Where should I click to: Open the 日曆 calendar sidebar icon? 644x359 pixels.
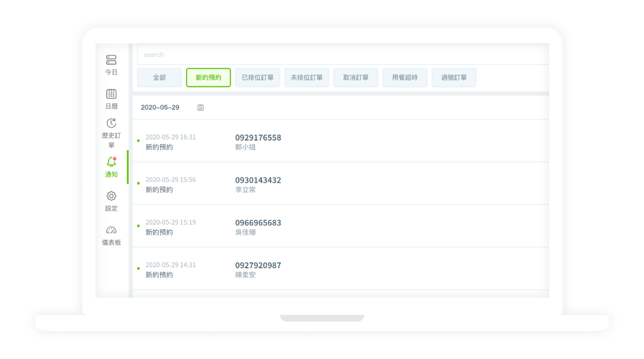pos(111,94)
